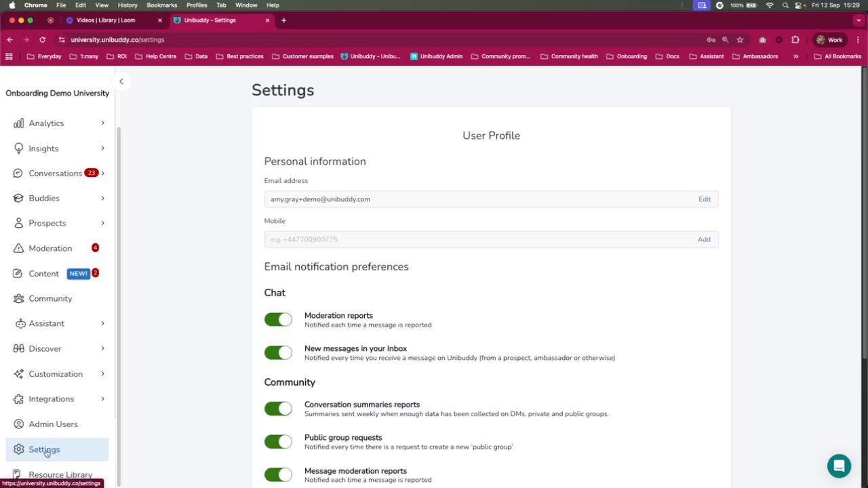
Task: Switch to the Videos | Library | Loom tab
Action: (x=106, y=20)
